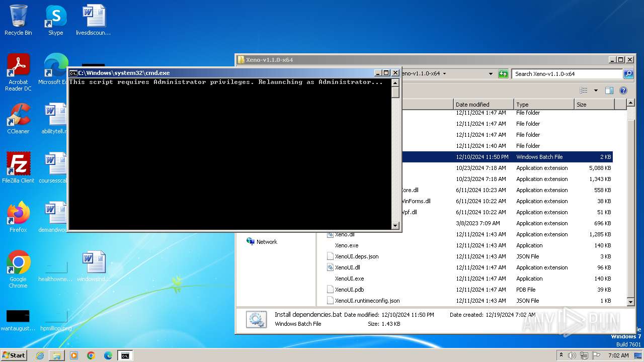Select the Xeno.exe file
Image resolution: width=644 pixels, height=362 pixels.
(x=347, y=245)
